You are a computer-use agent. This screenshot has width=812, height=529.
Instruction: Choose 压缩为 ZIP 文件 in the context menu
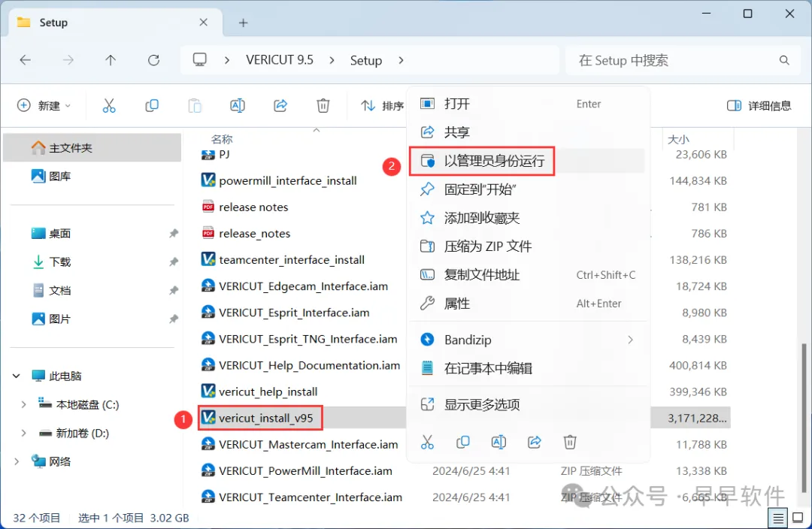pos(528,246)
